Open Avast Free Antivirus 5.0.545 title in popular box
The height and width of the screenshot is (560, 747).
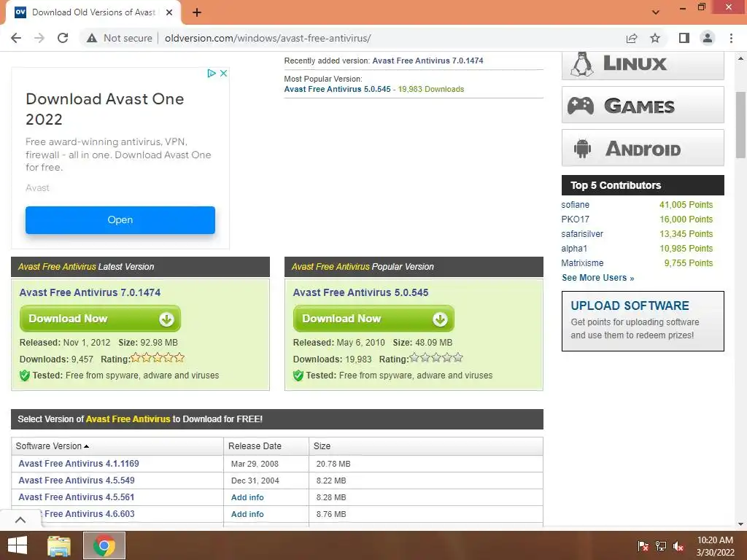click(360, 292)
